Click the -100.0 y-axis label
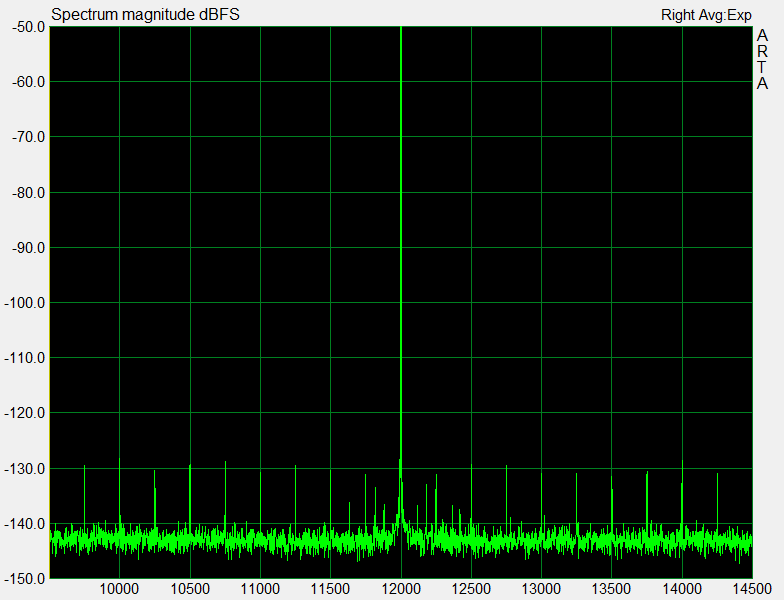The height and width of the screenshot is (600, 784). pos(25,303)
